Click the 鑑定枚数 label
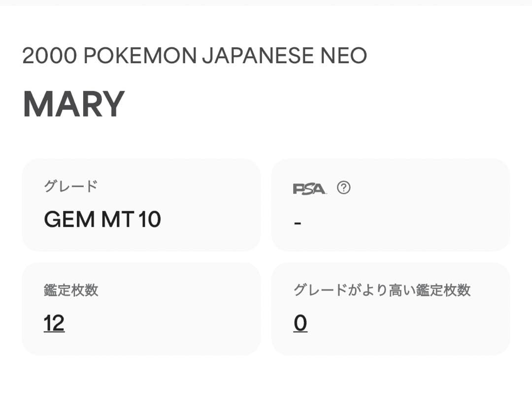The width and height of the screenshot is (532, 404). 71,290
